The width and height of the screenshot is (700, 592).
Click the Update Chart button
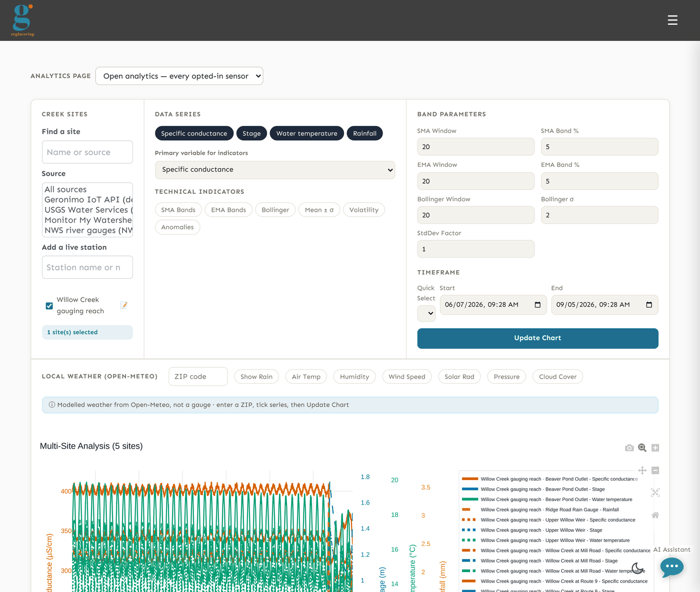(x=538, y=338)
